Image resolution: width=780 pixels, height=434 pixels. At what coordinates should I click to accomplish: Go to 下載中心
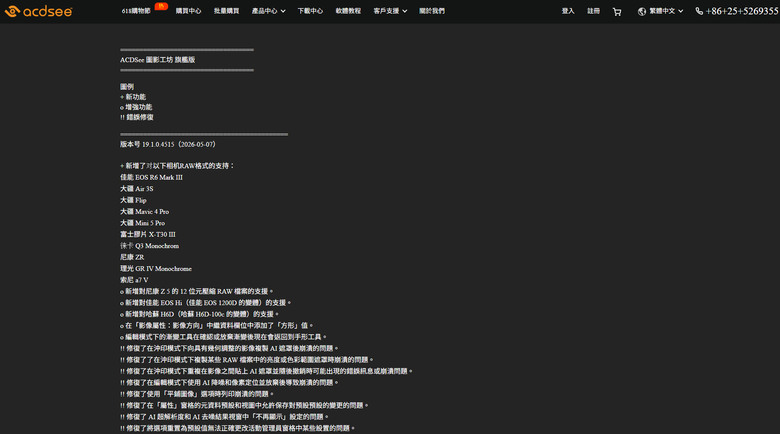(310, 11)
